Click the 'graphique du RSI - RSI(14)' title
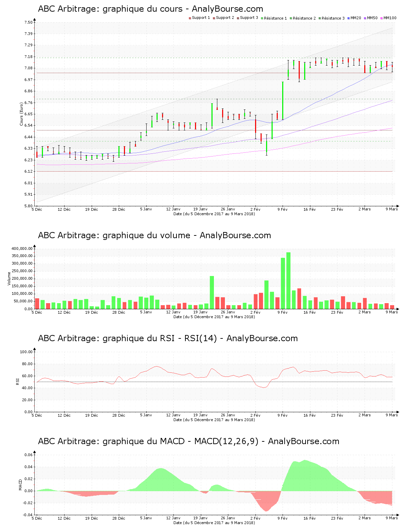This screenshot has width=412, height=532. coord(168,338)
